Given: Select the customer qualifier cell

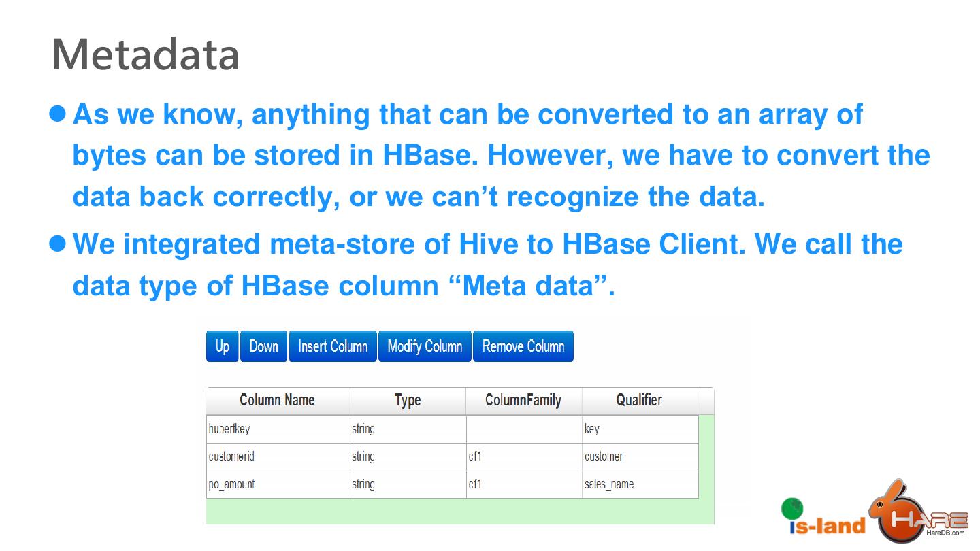Looking at the screenshot, I should pos(639,456).
